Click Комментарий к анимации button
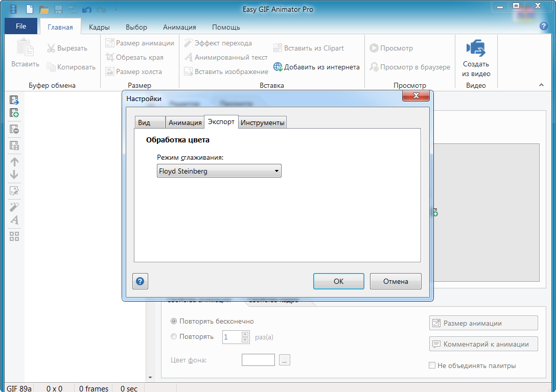 click(x=483, y=344)
